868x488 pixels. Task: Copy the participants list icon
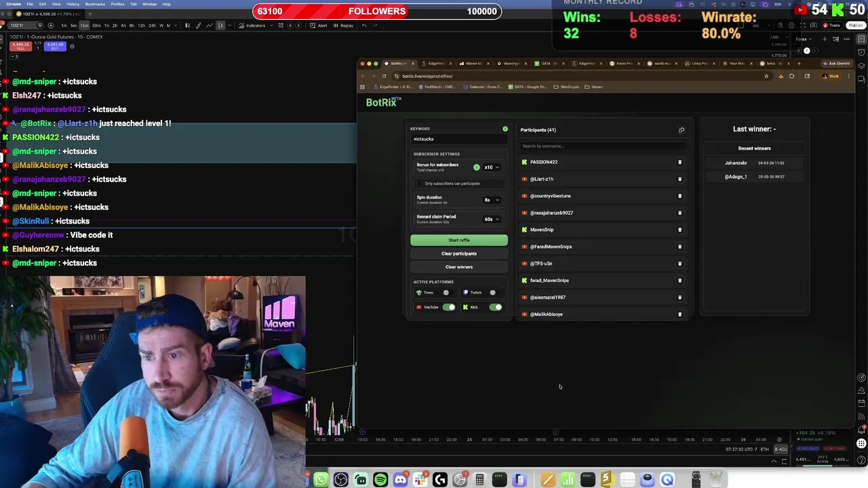(x=682, y=130)
